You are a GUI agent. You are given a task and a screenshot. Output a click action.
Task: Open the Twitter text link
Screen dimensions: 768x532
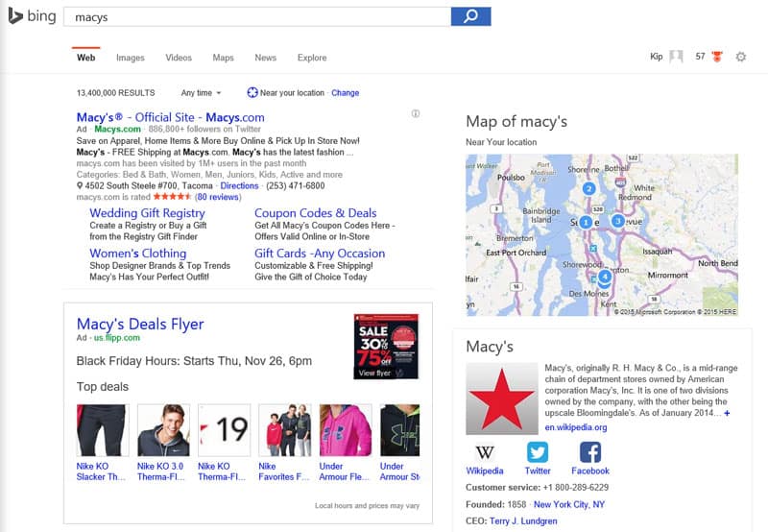coord(538,471)
